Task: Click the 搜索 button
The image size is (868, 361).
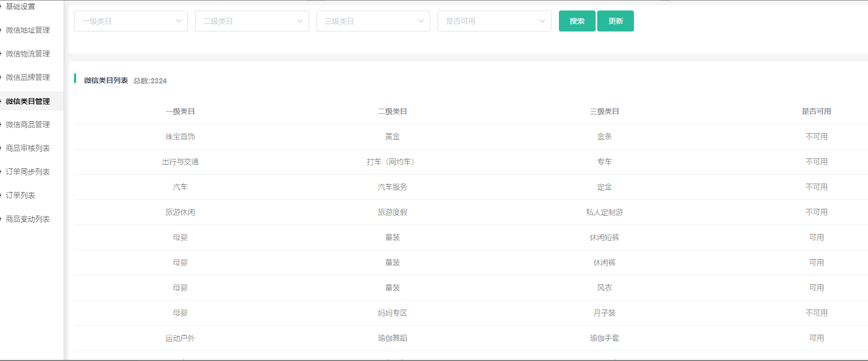Action: point(577,21)
